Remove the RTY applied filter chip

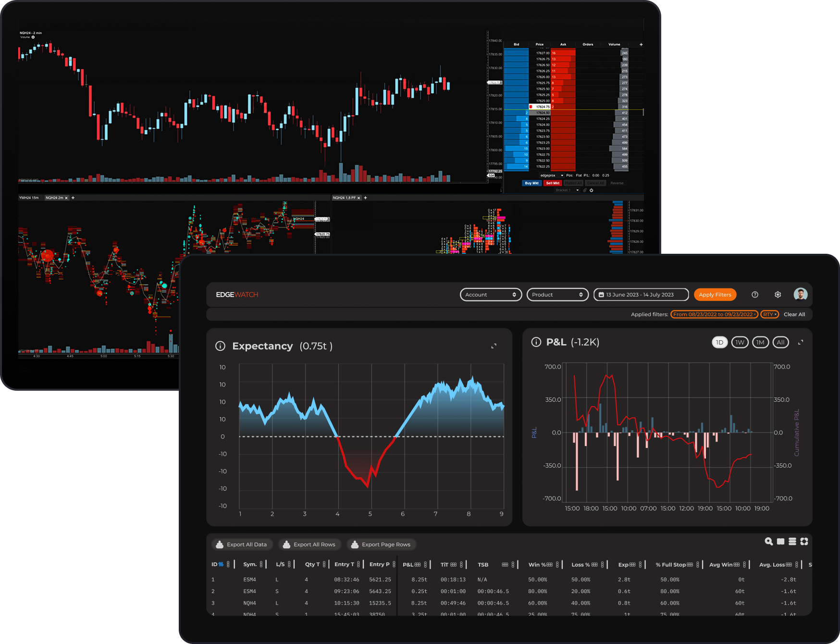click(775, 314)
